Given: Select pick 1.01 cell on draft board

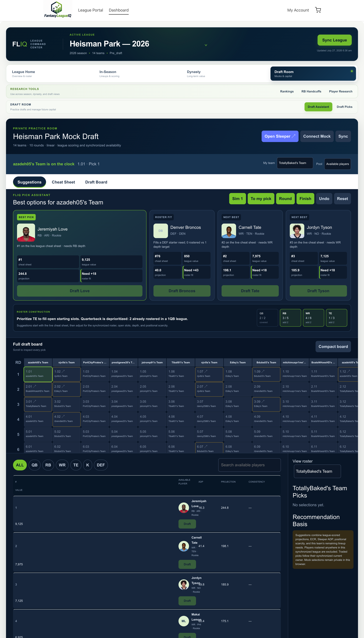Looking at the screenshot, I should 38,374.
